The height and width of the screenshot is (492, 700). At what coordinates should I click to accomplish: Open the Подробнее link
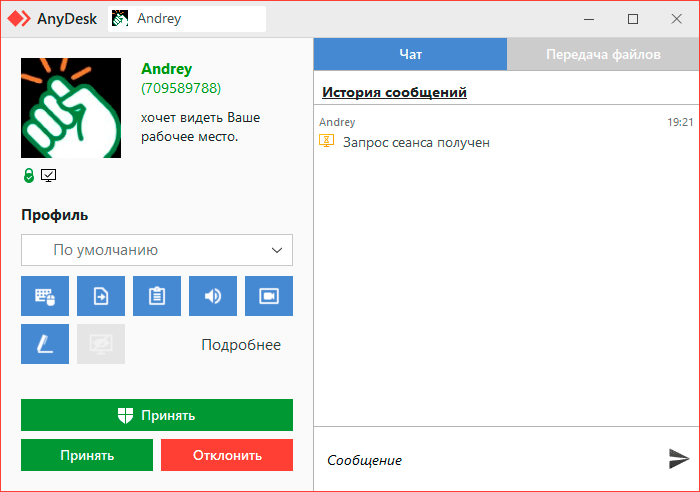[x=241, y=345]
